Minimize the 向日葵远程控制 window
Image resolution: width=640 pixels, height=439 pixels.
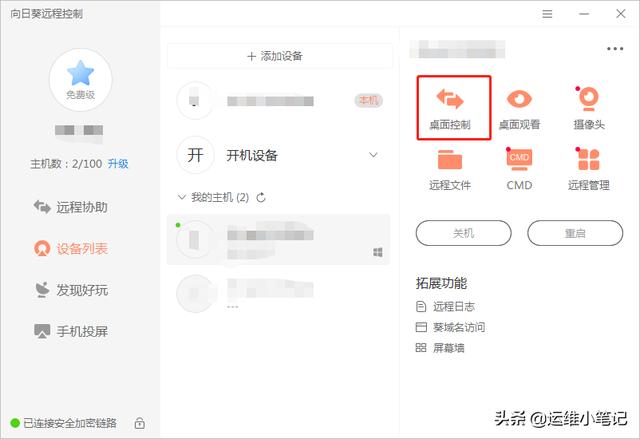[x=584, y=14]
